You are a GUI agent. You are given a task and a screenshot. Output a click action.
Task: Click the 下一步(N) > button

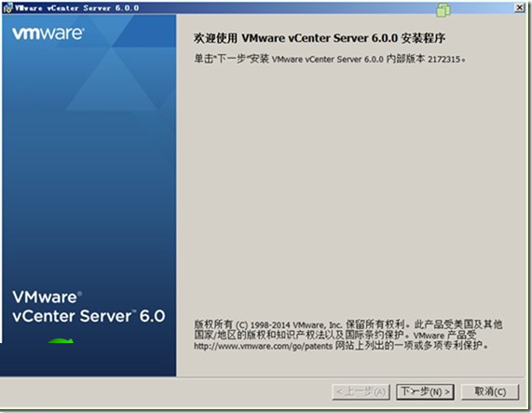[x=425, y=392]
